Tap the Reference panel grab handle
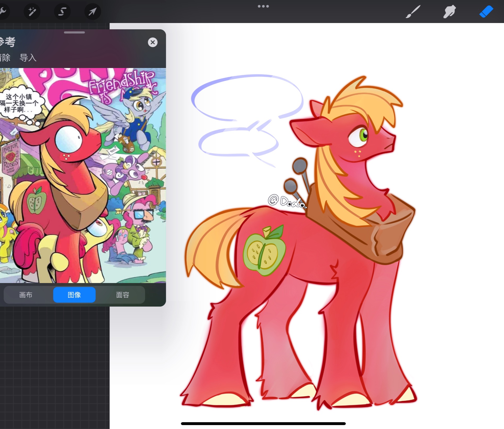This screenshot has width=504, height=429. pos(74,32)
